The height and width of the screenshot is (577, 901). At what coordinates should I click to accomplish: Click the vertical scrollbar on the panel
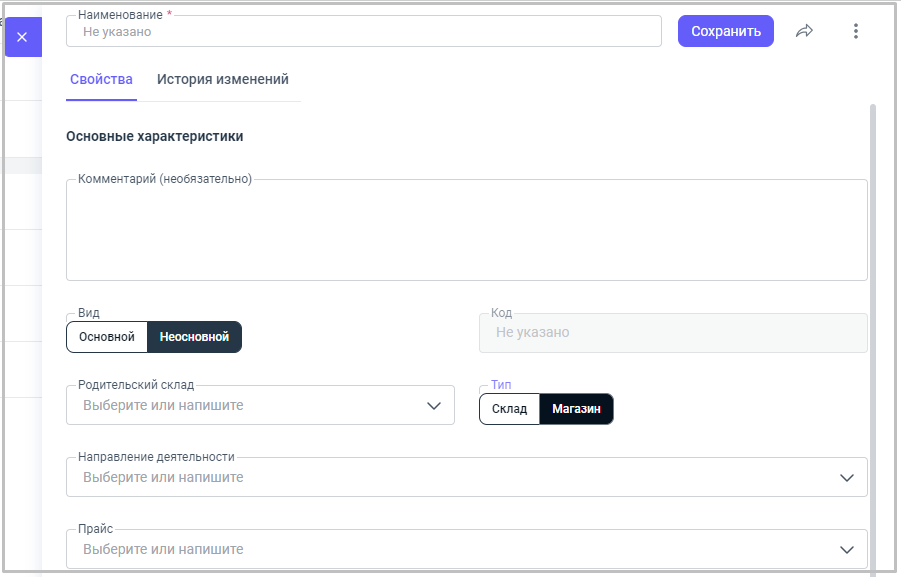point(873,300)
